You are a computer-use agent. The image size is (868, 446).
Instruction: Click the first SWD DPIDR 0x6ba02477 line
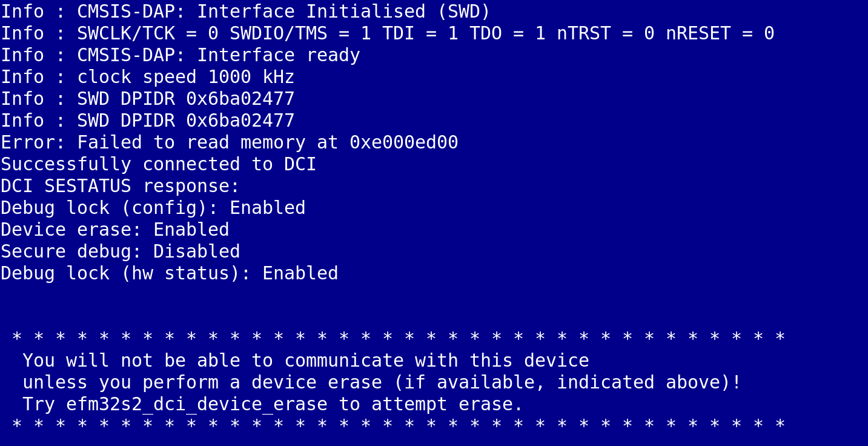148,99
